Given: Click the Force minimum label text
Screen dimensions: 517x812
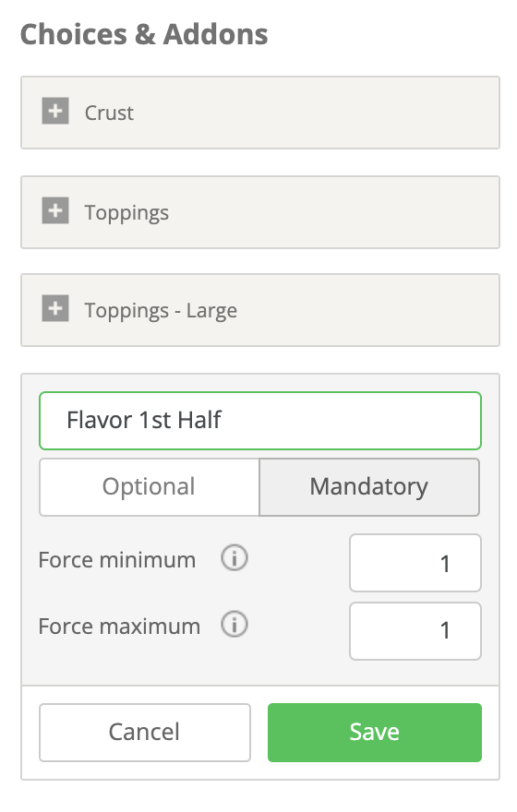Looking at the screenshot, I should pyautogui.click(x=117, y=560).
